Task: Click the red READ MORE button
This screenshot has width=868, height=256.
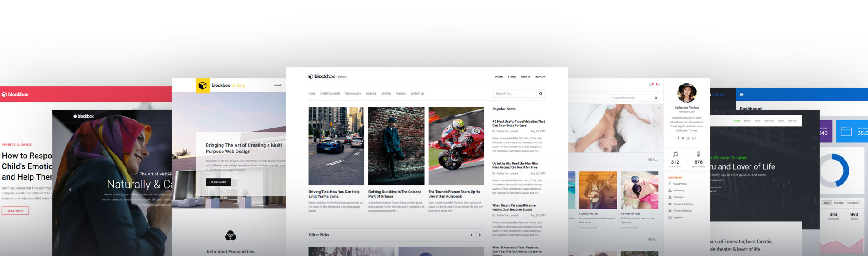Action: coord(15,211)
